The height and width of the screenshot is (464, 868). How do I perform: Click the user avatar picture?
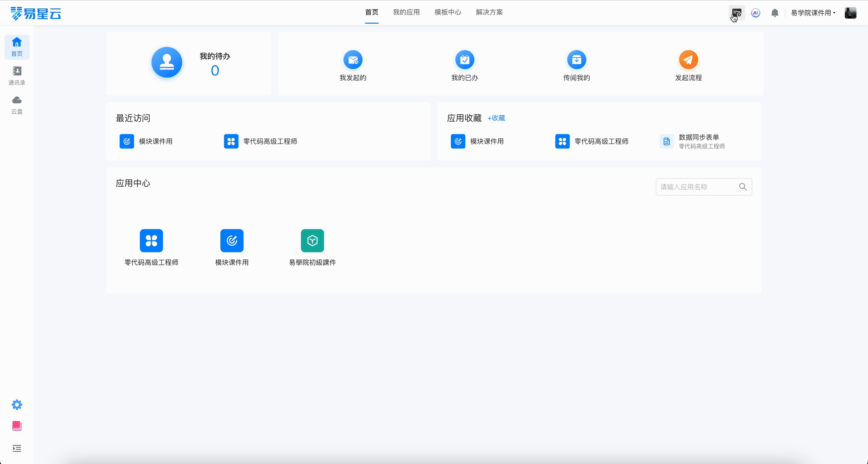pos(850,13)
